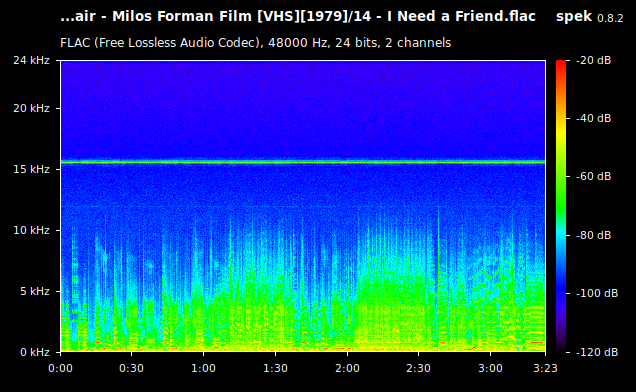Click the 'spek' application label
636x392 pixels.
pos(574,17)
